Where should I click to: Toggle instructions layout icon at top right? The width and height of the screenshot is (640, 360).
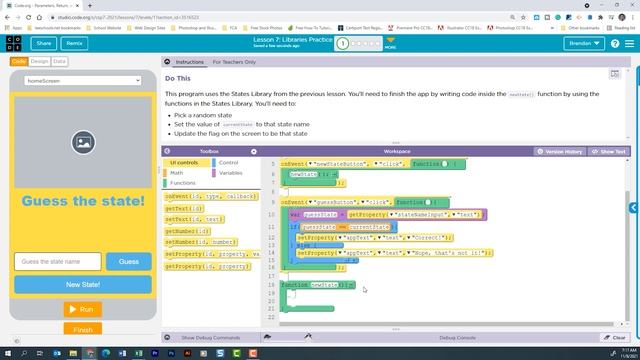tap(614, 74)
